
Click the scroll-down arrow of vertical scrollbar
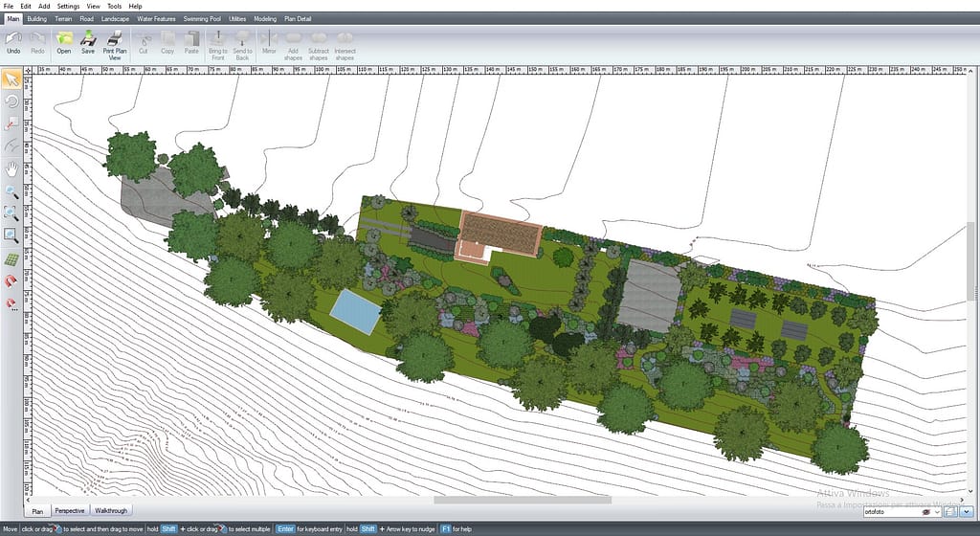[970, 492]
